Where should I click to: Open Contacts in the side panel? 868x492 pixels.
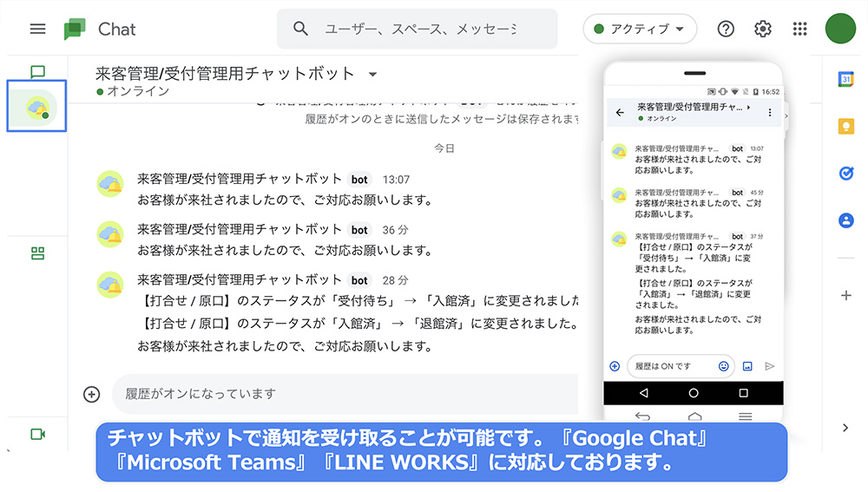[845, 220]
